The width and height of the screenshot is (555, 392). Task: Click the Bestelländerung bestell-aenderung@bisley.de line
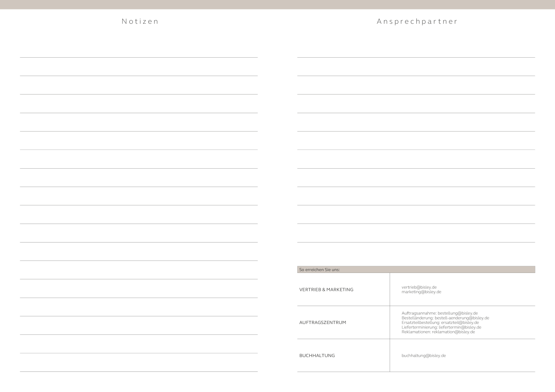point(445,318)
